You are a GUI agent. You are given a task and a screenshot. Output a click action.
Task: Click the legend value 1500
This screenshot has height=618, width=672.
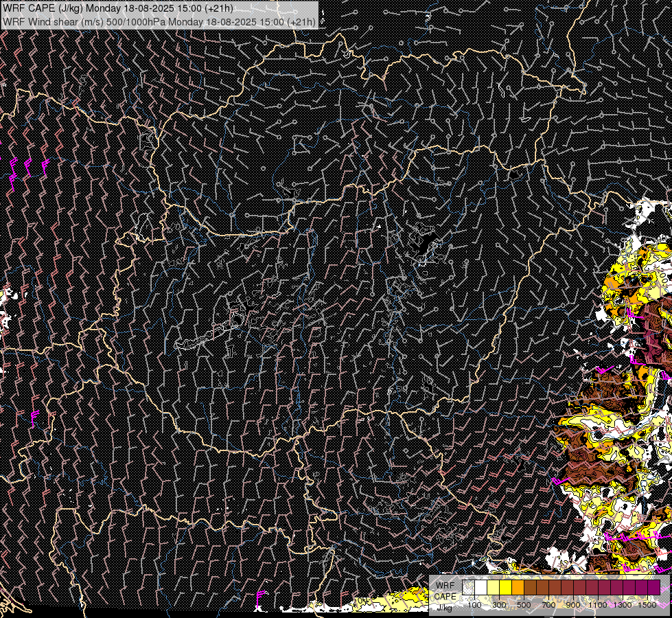click(647, 605)
